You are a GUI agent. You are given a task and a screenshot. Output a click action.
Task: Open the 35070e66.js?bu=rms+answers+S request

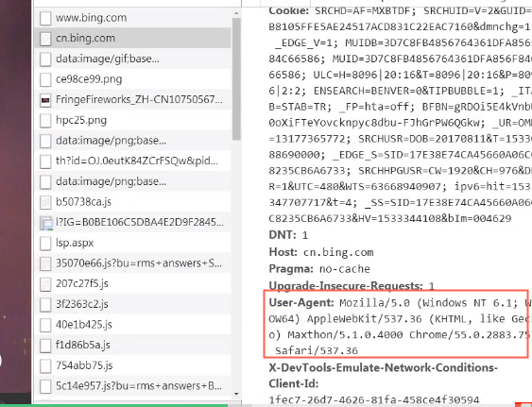(x=132, y=263)
